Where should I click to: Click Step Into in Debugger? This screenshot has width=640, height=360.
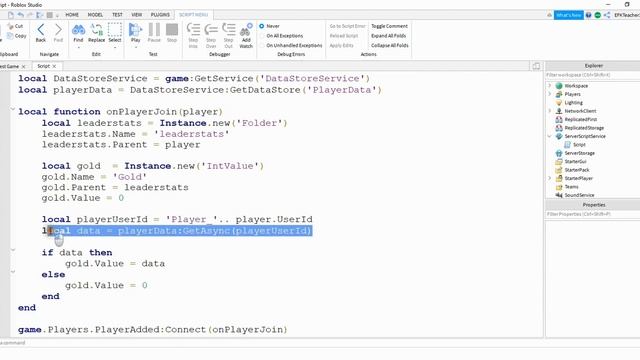pyautogui.click(x=193, y=30)
